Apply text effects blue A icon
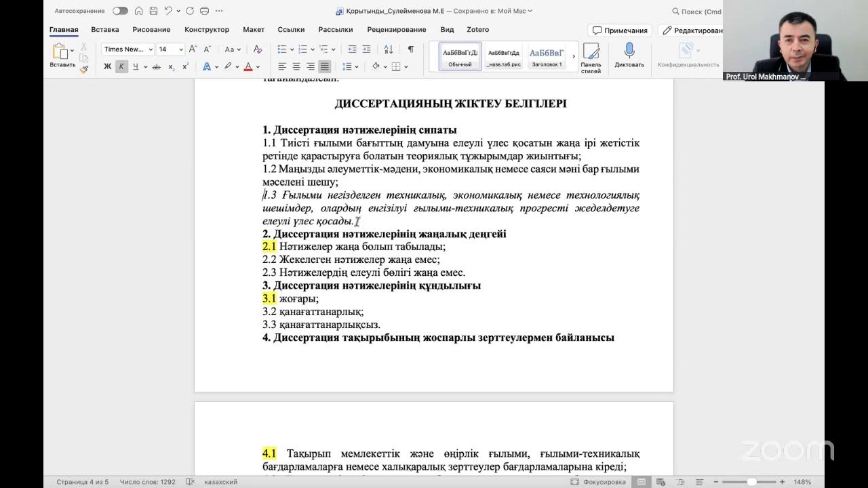The height and width of the screenshot is (488, 868). point(207,66)
